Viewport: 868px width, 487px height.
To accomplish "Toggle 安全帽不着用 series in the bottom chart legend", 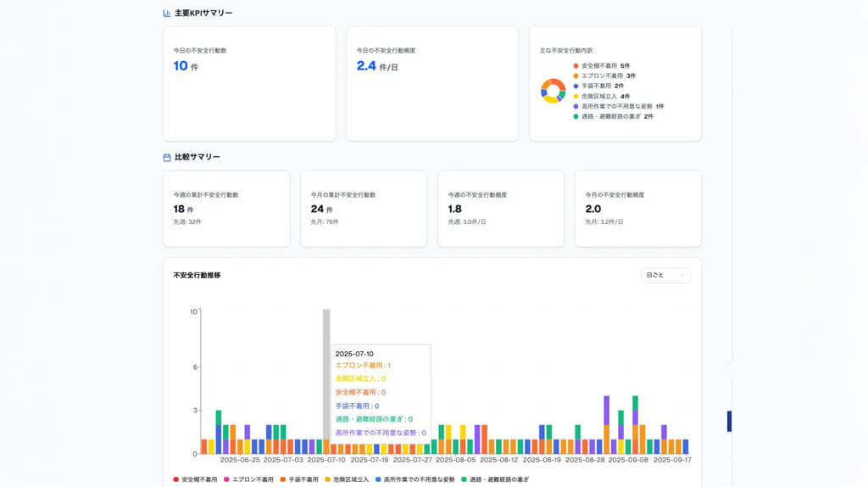I will click(195, 479).
